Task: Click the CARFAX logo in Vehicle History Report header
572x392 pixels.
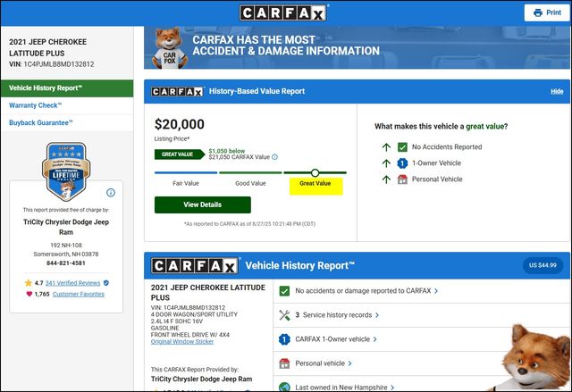Action: [x=195, y=265]
